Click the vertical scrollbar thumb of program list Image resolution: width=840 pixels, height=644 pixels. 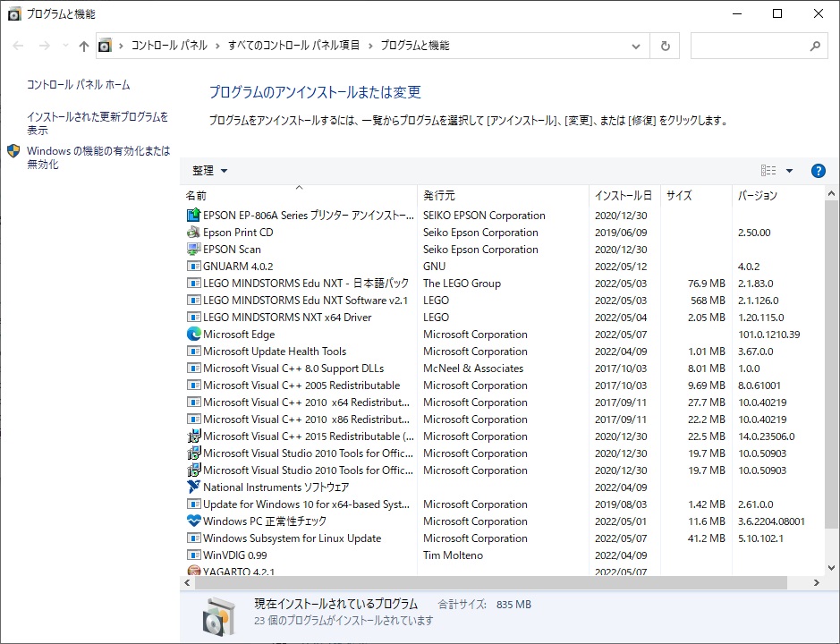[x=831, y=364]
